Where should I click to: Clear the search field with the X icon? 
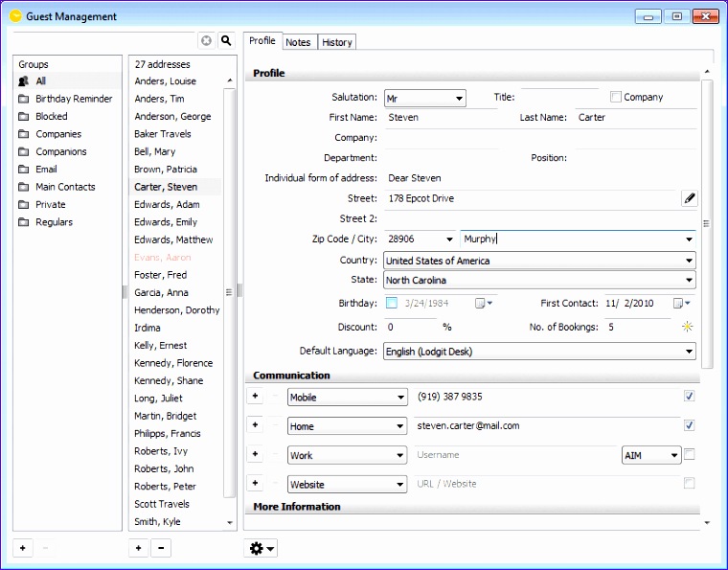(206, 41)
